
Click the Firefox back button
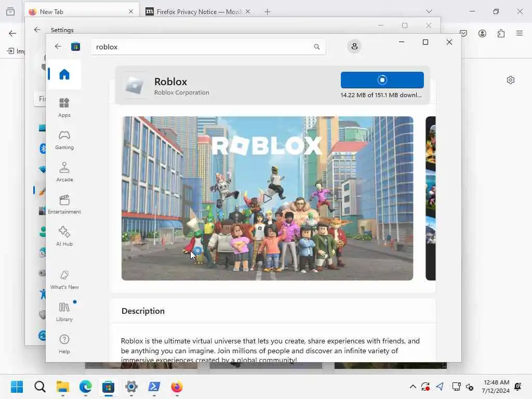(x=12, y=33)
